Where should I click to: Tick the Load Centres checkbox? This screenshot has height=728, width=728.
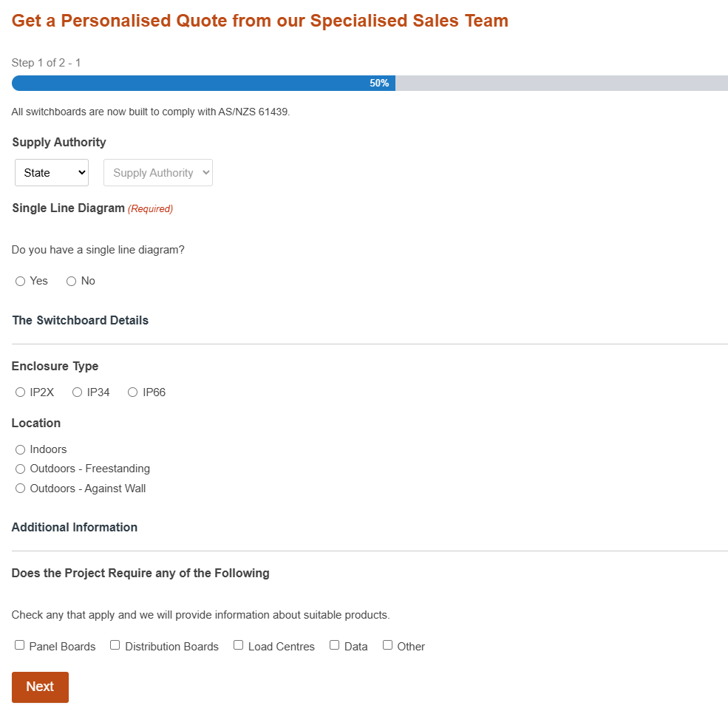pos(238,644)
